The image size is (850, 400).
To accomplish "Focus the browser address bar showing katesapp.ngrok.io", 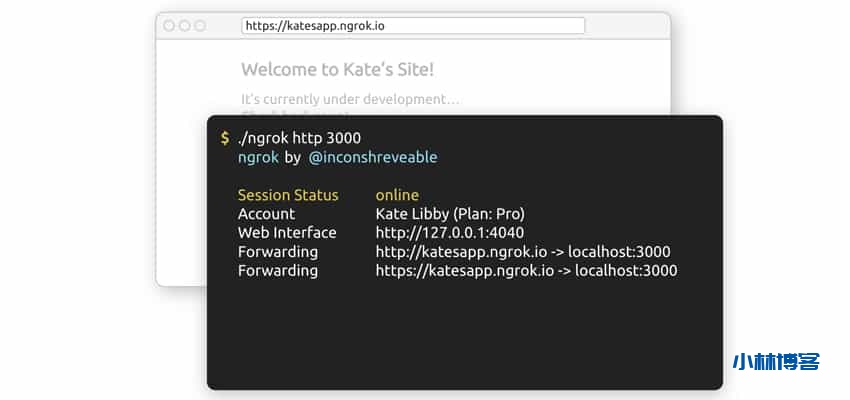I will (413, 26).
